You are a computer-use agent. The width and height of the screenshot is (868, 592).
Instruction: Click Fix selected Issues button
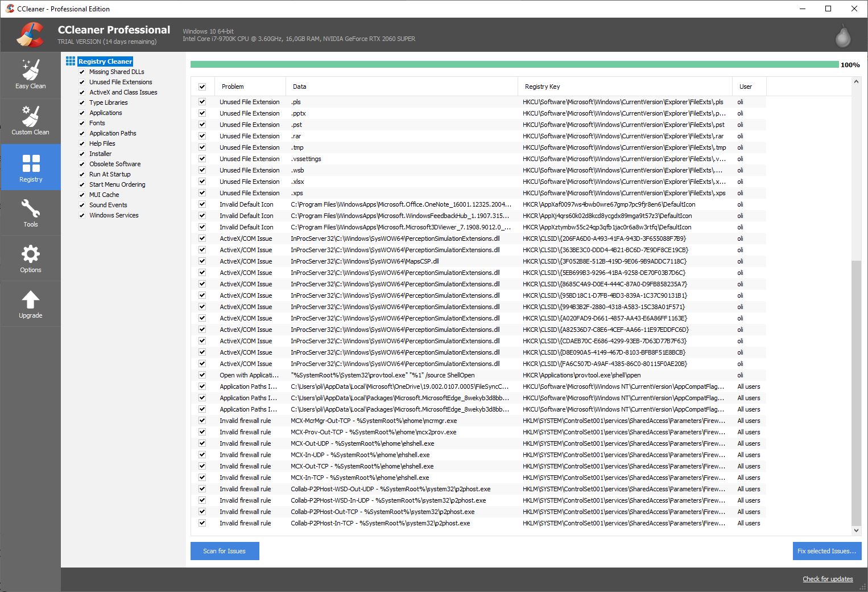coord(827,551)
